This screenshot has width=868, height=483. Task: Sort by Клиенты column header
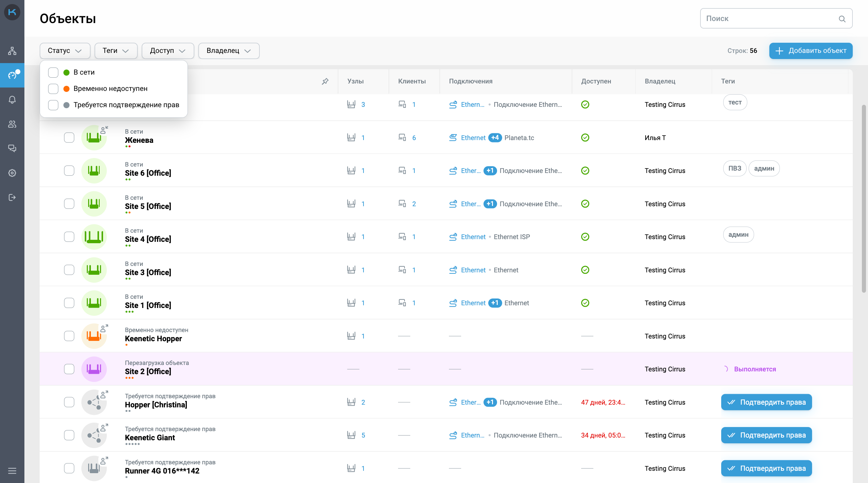[412, 81]
